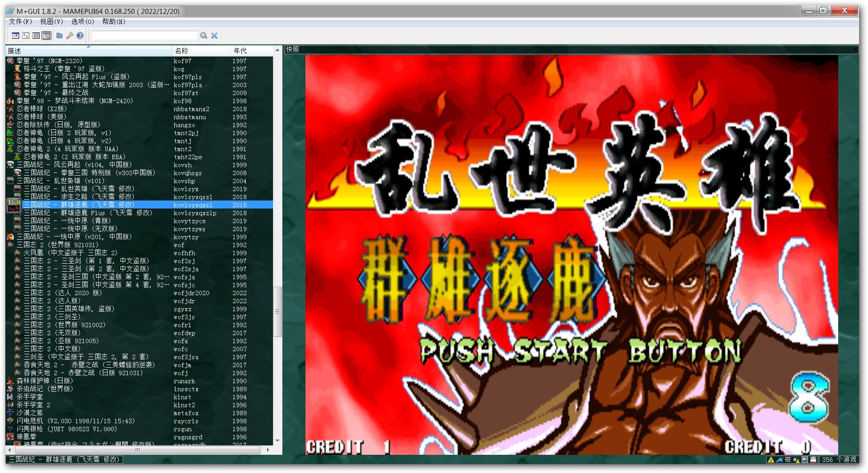Sort list by the 名称 column header
Image resolution: width=868 pixels, height=473 pixels.
point(201,51)
